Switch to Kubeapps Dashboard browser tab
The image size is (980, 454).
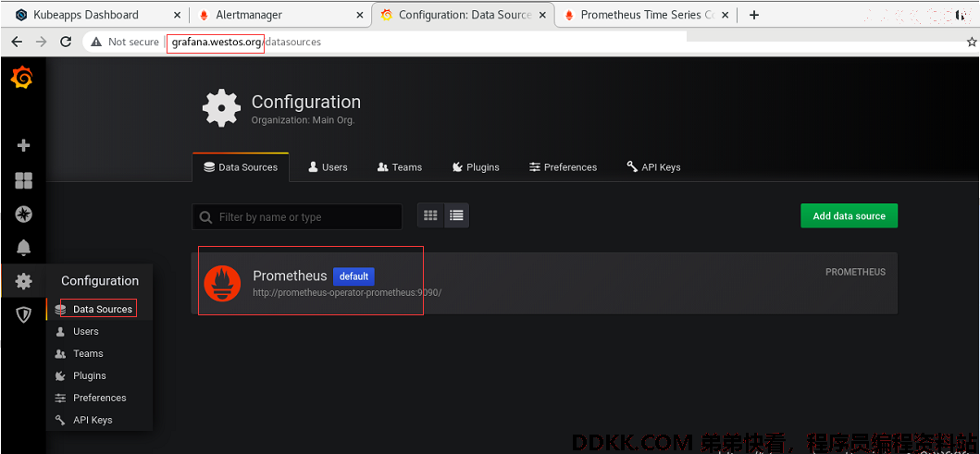click(x=86, y=15)
